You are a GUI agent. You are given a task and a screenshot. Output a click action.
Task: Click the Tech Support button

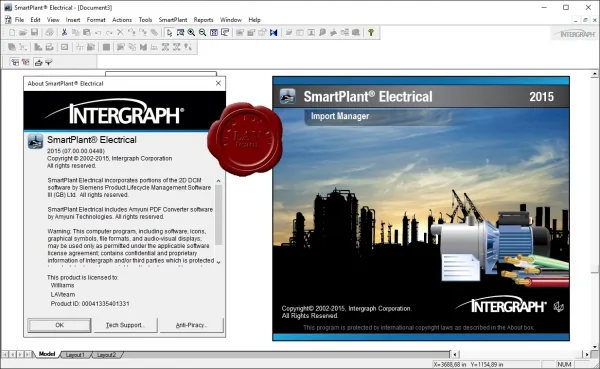(126, 325)
